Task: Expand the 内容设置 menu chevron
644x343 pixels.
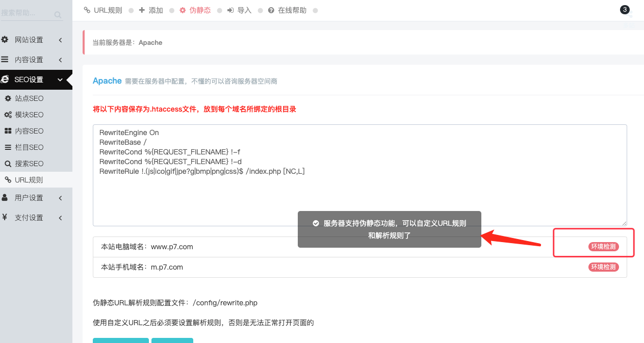Action: pyautogui.click(x=60, y=60)
